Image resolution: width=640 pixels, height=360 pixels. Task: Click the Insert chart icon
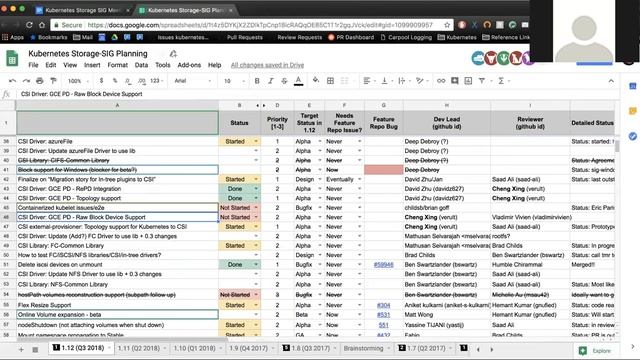[468, 81]
